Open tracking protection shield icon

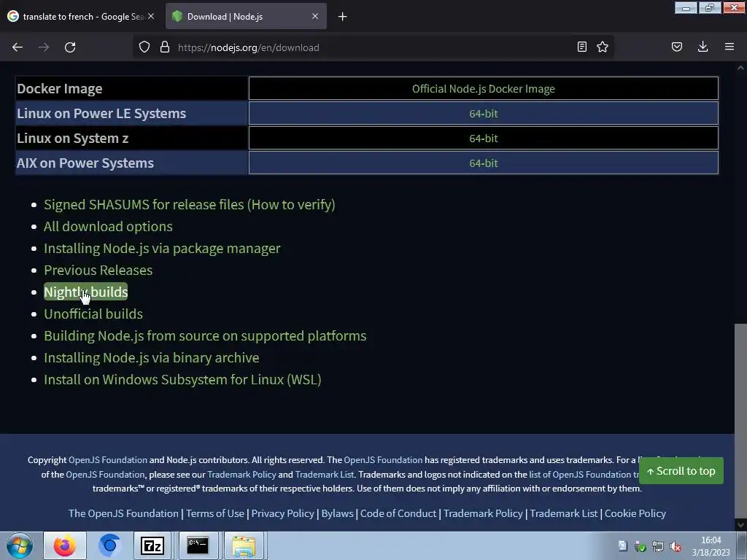pyautogui.click(x=144, y=47)
